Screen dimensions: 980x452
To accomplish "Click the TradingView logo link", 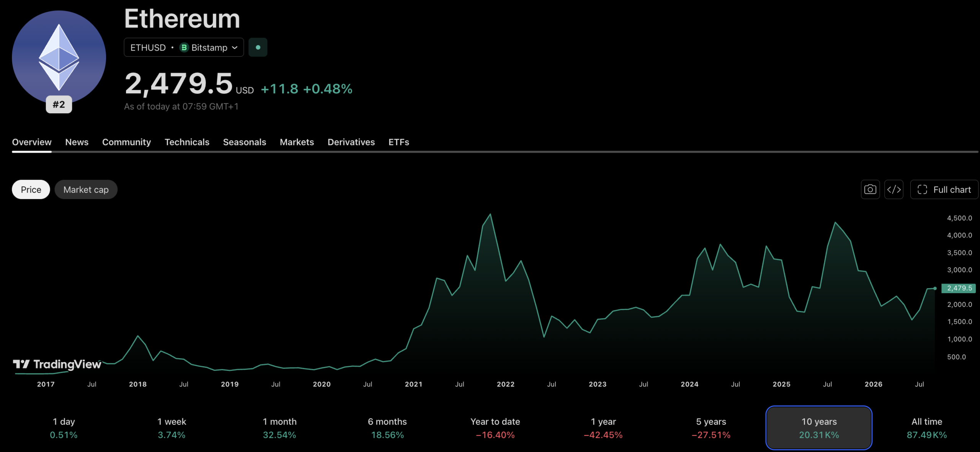I will point(57,364).
